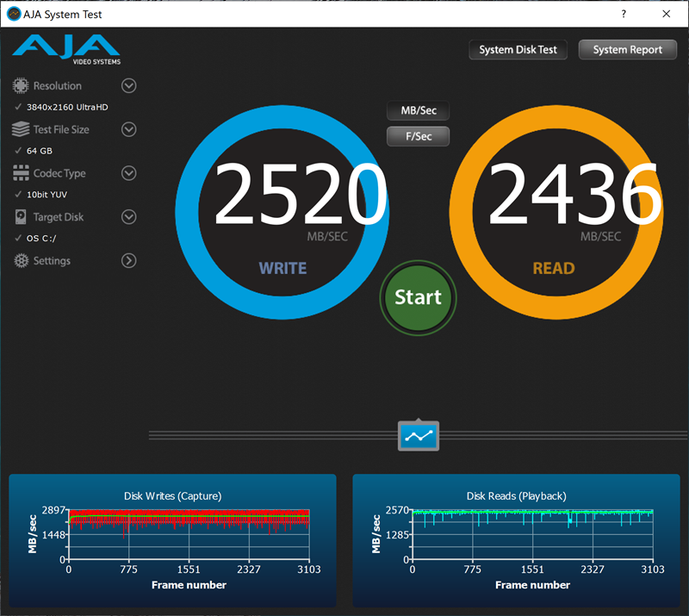Screen dimensions: 689x616
Task: Open the System Disk Test tab
Action: pyautogui.click(x=518, y=49)
